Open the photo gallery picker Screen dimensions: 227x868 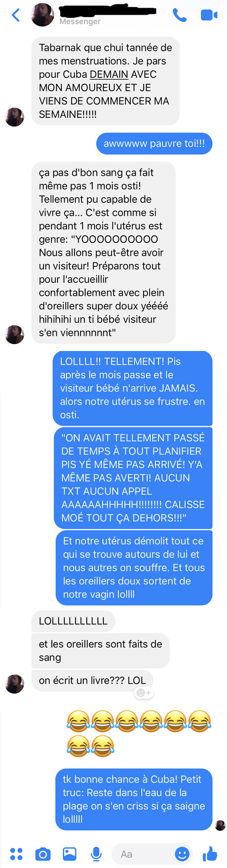click(x=70, y=854)
